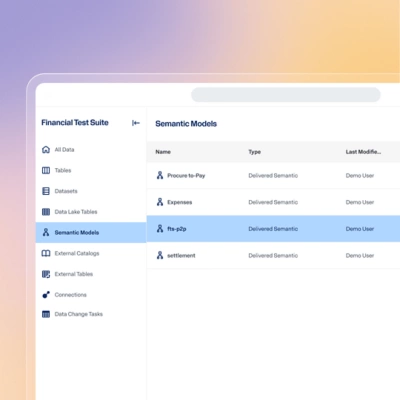
Task: Click the Data Lake Tables icon
Action: 46,212
